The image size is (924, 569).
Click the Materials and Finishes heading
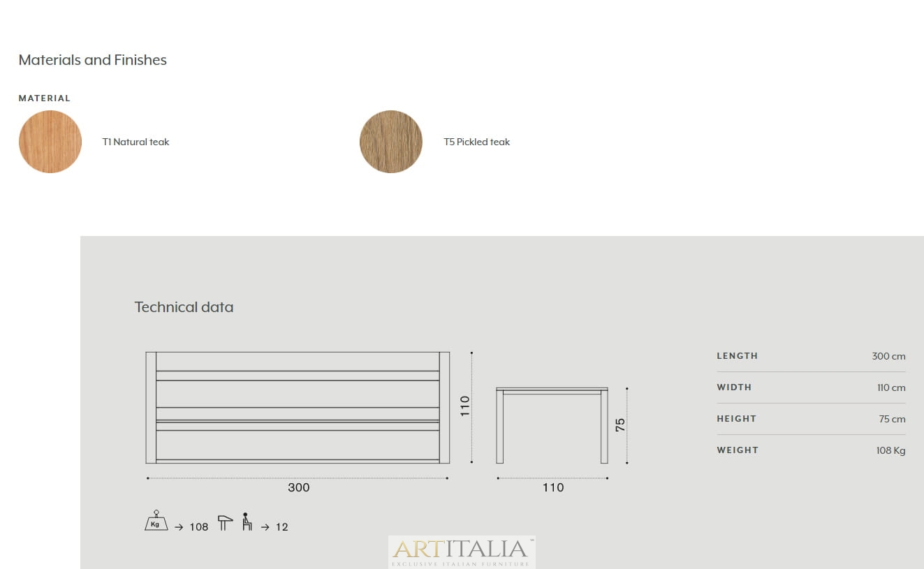[x=93, y=60]
